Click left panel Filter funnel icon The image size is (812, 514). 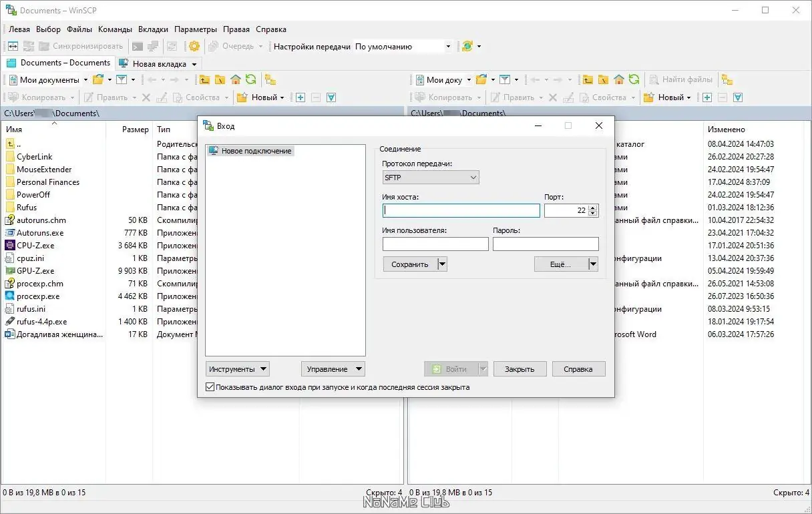tap(122, 79)
